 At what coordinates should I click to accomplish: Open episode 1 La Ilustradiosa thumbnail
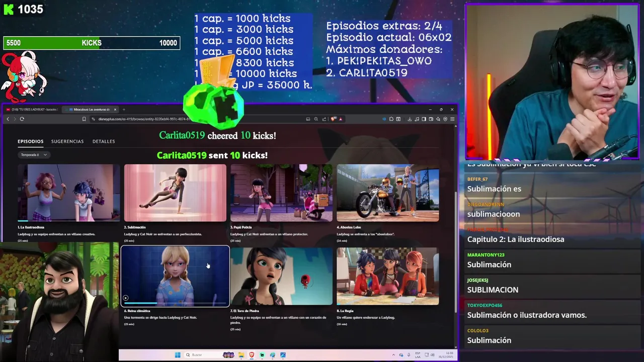(69, 193)
